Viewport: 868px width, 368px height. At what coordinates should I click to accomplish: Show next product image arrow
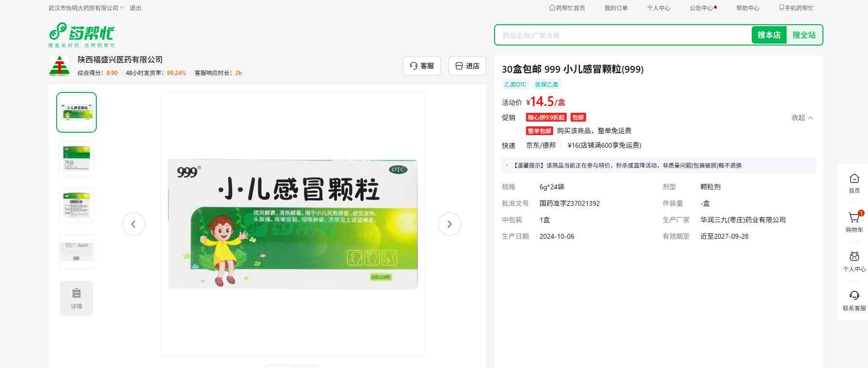449,224
